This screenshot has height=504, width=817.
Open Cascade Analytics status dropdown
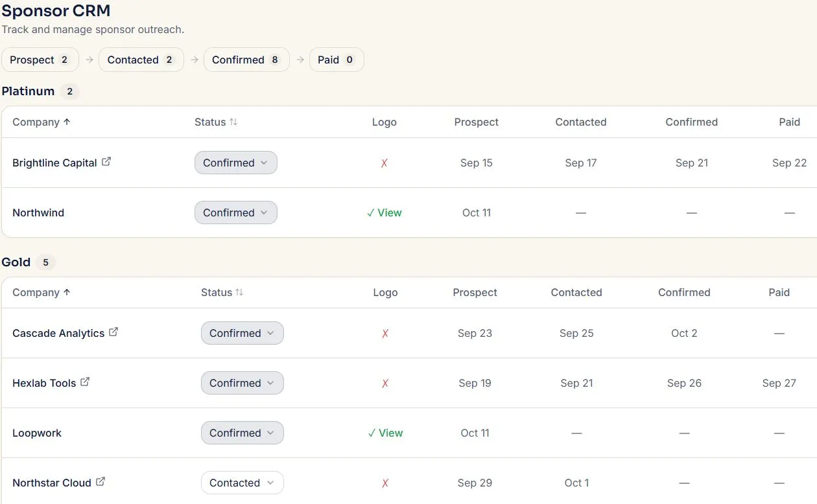[x=243, y=333]
